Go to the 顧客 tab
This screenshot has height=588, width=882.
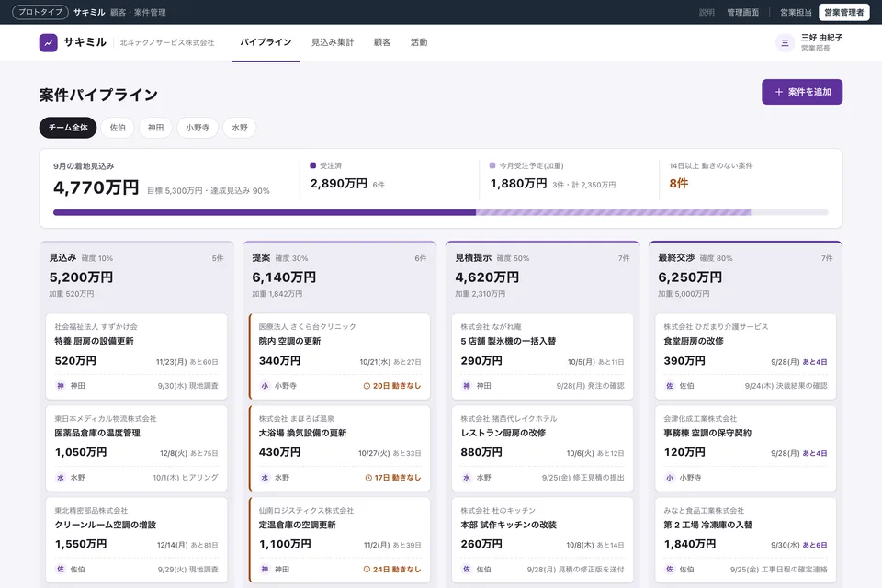[382, 43]
